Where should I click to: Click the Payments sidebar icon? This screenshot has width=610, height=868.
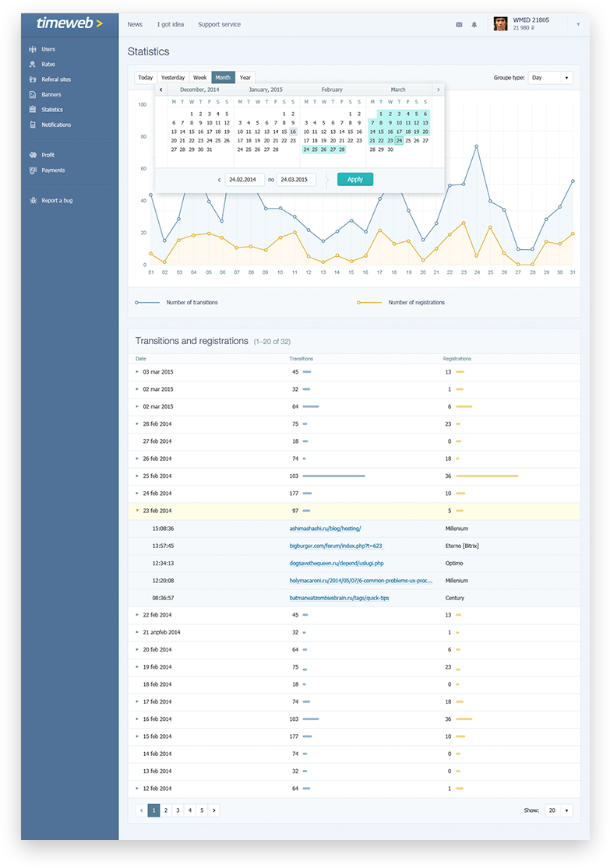[33, 170]
